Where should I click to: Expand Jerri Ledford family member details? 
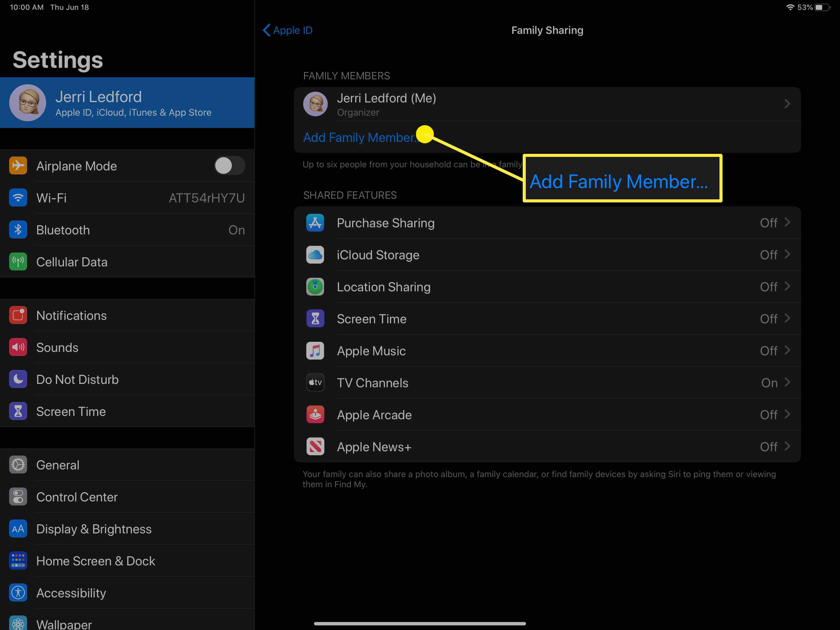click(x=548, y=103)
